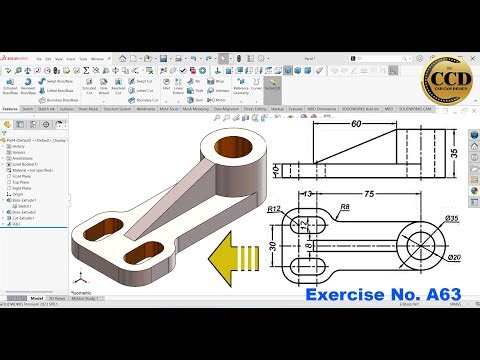Click the Select cursor tool

click(x=223, y=59)
